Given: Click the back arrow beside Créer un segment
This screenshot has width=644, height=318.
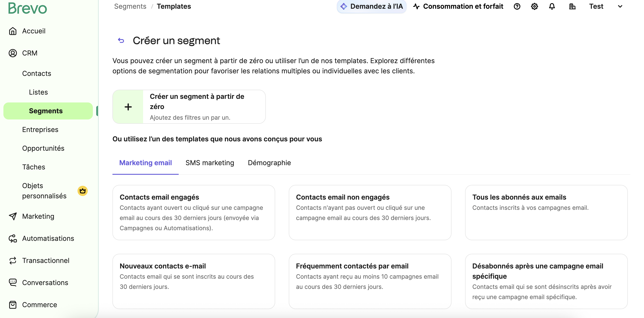Looking at the screenshot, I should click(121, 40).
